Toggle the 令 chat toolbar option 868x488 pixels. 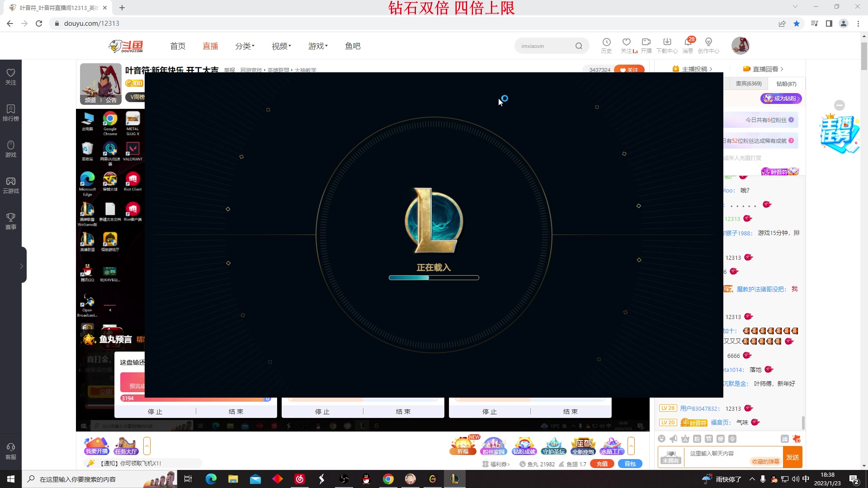pyautogui.click(x=732, y=439)
